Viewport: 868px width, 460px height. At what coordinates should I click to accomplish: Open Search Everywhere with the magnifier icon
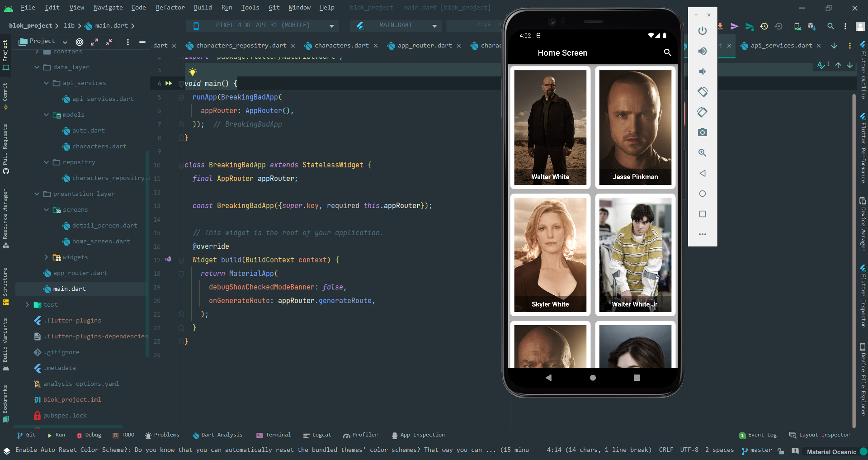[830, 26]
